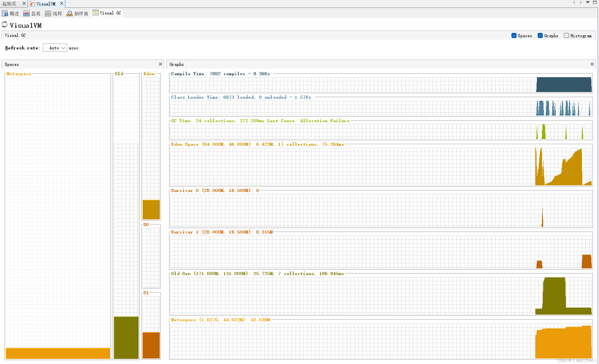Click the 线程 threads tab icon
The height and width of the screenshot is (364, 599).
tap(48, 13)
